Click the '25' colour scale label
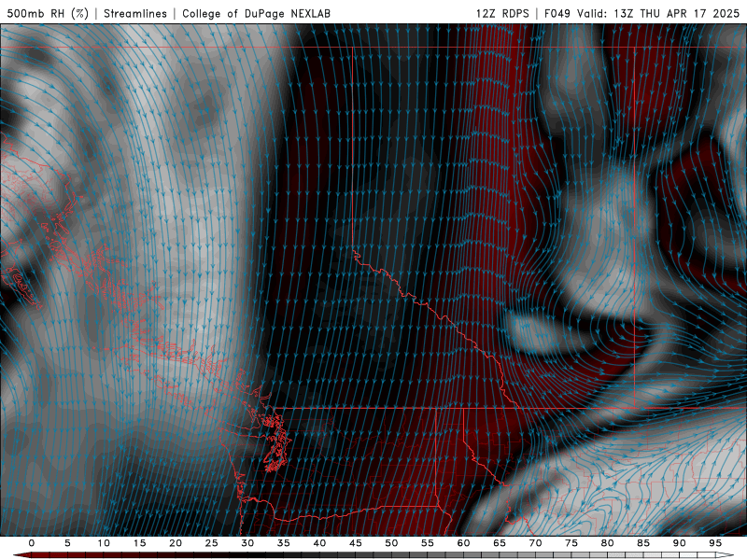The width and height of the screenshot is (747, 560). [x=212, y=543]
